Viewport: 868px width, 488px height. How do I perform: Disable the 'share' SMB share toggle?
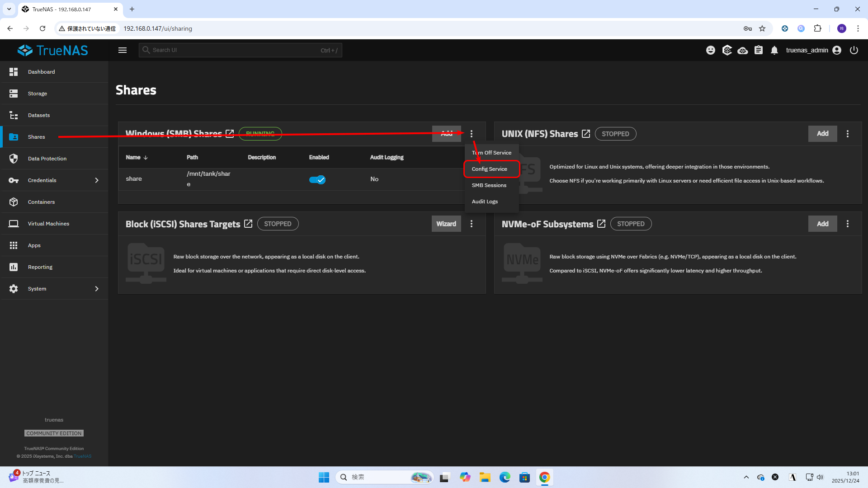pyautogui.click(x=317, y=179)
